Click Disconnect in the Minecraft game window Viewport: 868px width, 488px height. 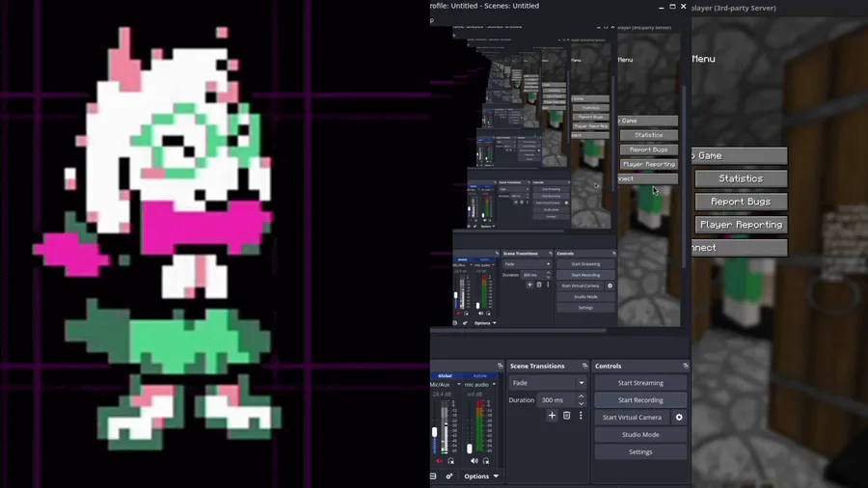[x=740, y=247]
